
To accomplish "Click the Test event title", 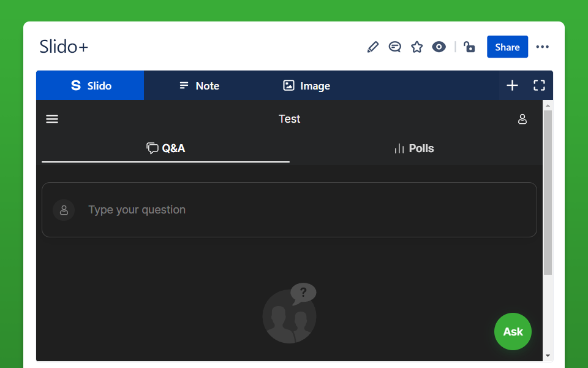I will (289, 119).
